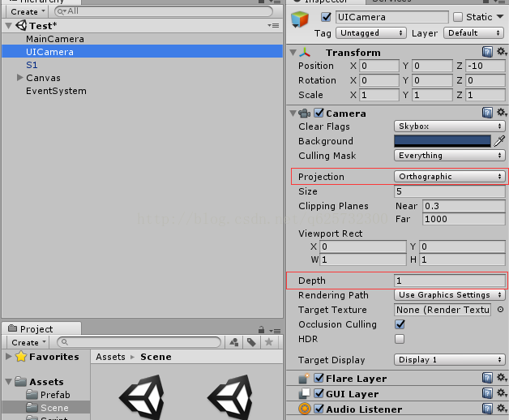Disable the Audio Listener checkbox

pyautogui.click(x=319, y=409)
